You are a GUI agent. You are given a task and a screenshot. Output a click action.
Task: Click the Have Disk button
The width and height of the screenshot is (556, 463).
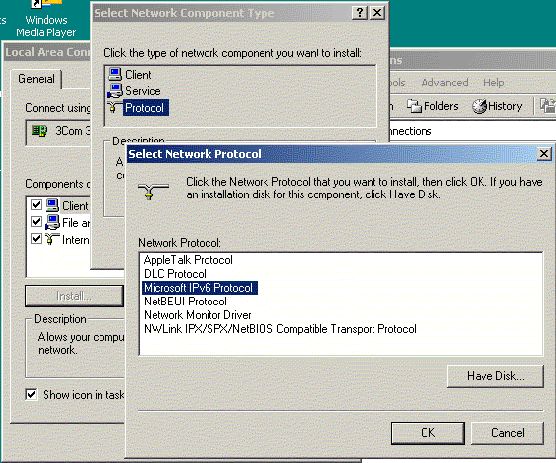pos(495,376)
